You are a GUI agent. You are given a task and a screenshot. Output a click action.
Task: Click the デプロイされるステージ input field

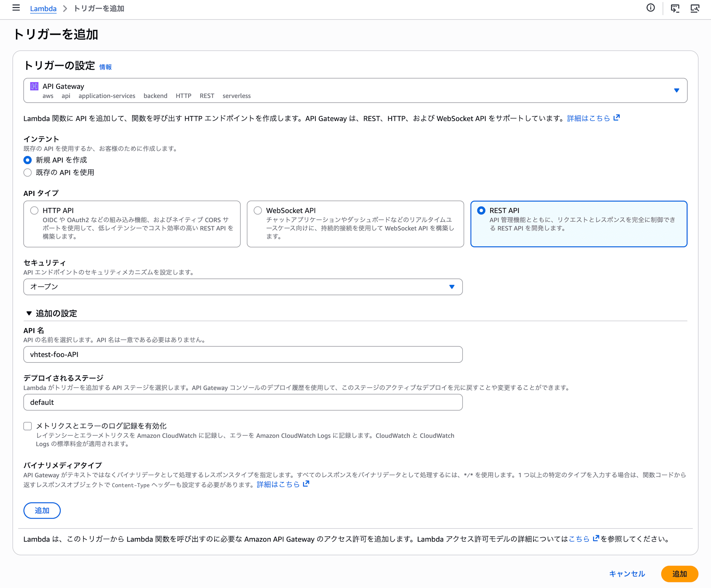tap(243, 402)
